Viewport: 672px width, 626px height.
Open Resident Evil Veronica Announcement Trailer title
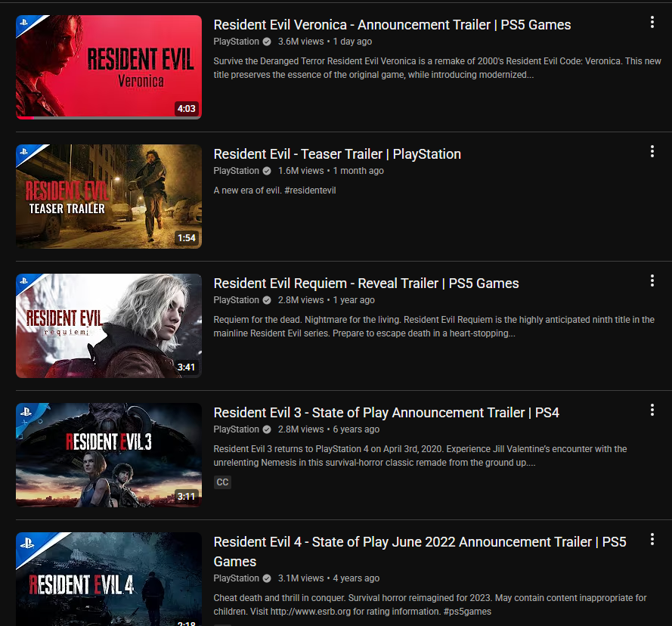[392, 25]
